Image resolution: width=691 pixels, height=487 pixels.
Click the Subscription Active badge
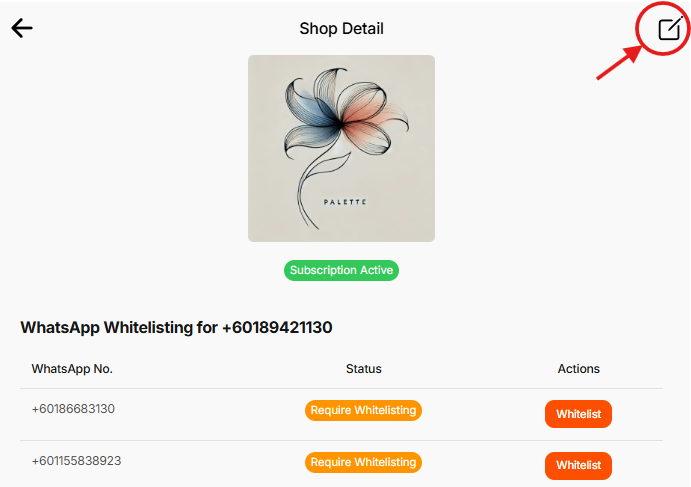[341, 270]
